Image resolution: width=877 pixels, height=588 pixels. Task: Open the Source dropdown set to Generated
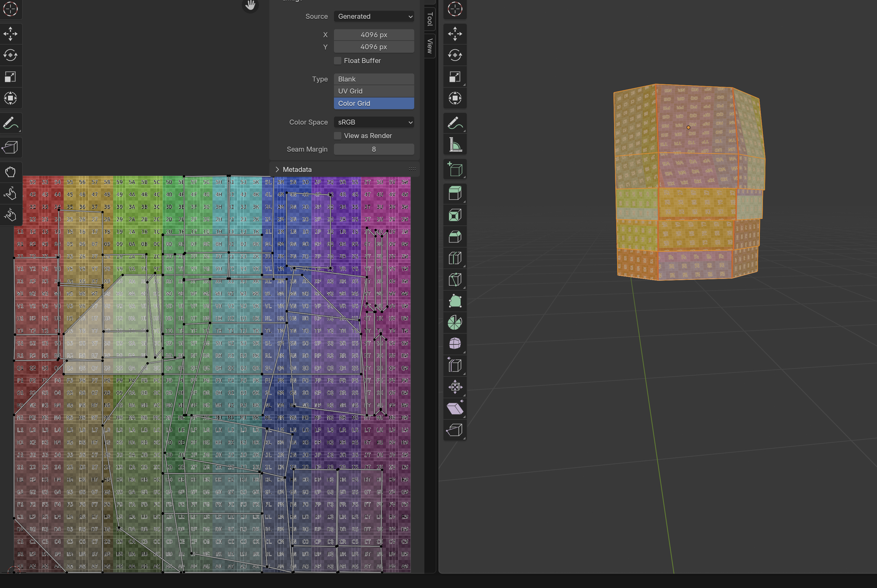374,17
